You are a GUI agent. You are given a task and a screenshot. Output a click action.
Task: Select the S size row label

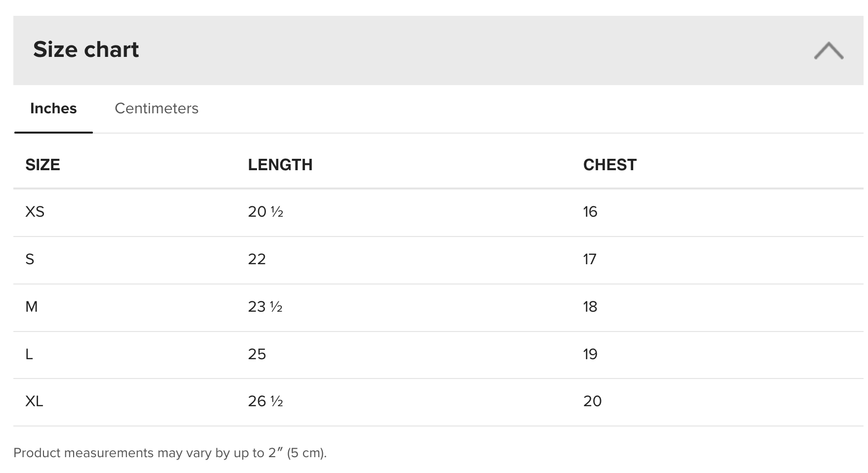tap(30, 259)
